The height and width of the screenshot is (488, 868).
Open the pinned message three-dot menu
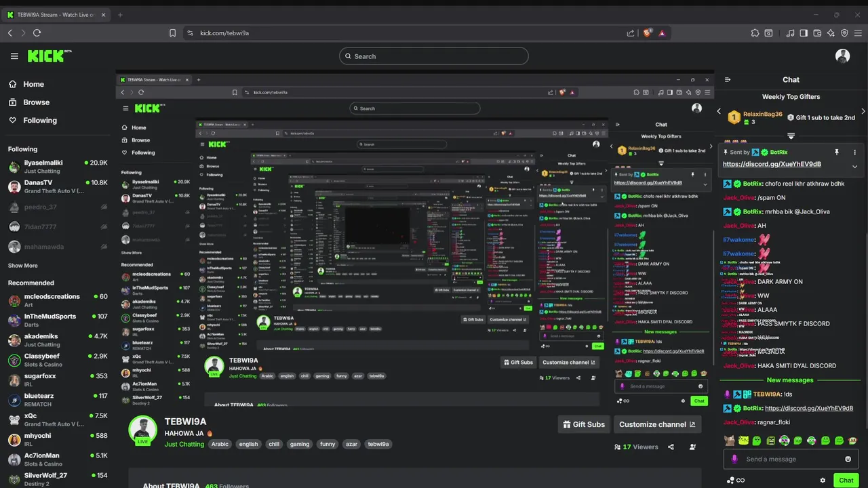pos(854,152)
